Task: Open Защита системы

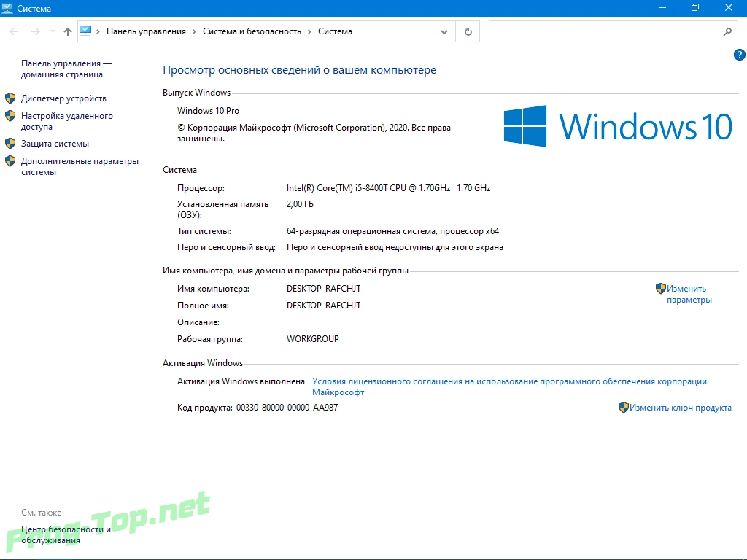Action: [55, 144]
